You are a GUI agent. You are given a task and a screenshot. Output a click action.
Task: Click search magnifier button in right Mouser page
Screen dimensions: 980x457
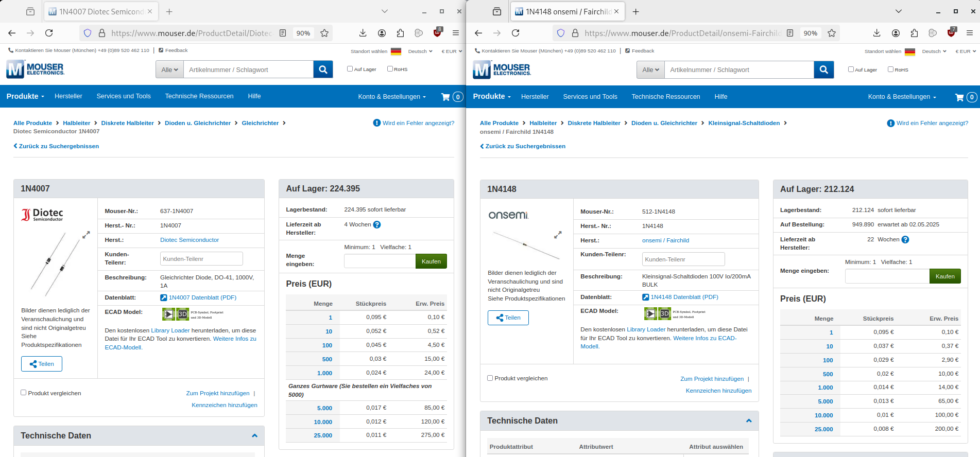(823, 69)
